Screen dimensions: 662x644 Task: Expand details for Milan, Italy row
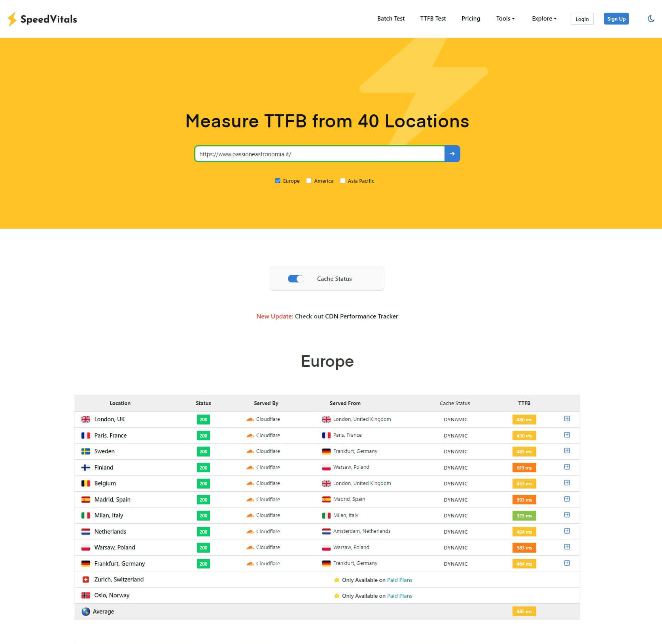[567, 515]
